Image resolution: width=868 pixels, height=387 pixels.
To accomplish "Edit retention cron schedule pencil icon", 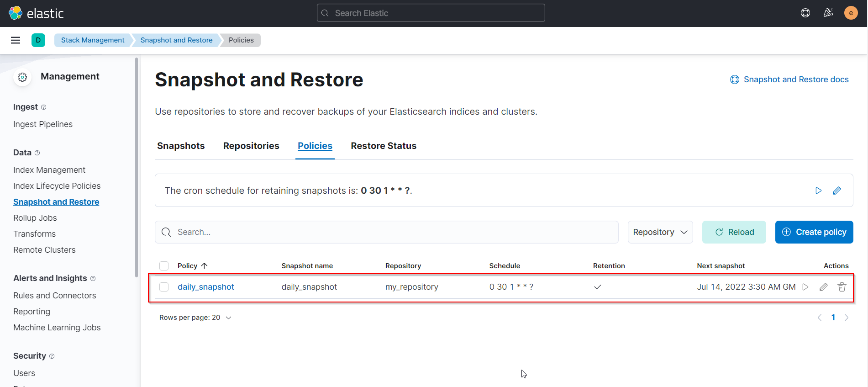I will [837, 191].
